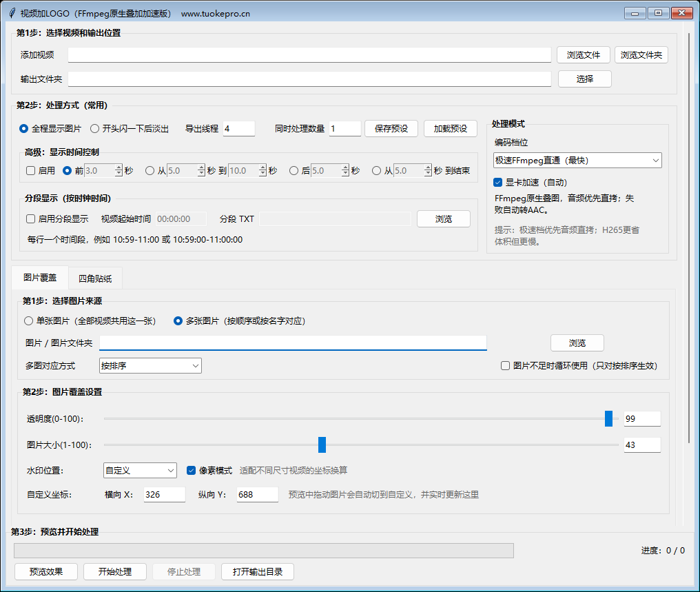Viewport: 700px width, 592px height.
Task: Click the 同时处理数量 field showing 1
Action: 344,129
